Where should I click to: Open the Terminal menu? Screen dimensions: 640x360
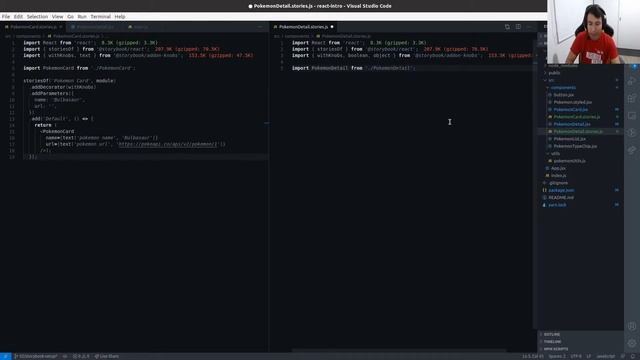click(100, 17)
